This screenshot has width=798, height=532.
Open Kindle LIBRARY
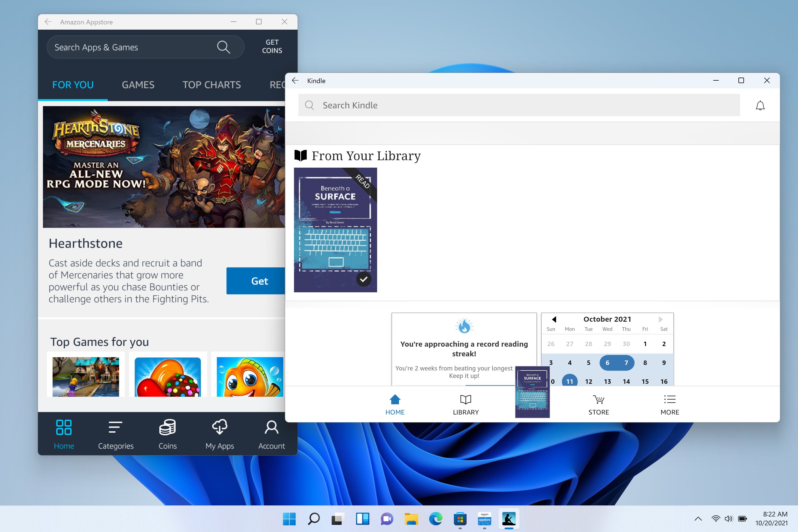[466, 405]
